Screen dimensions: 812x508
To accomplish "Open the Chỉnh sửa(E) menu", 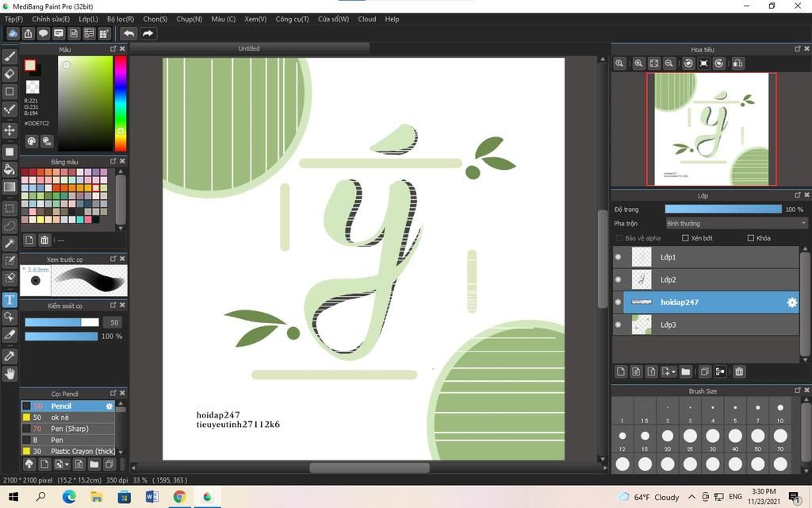I will (51, 19).
